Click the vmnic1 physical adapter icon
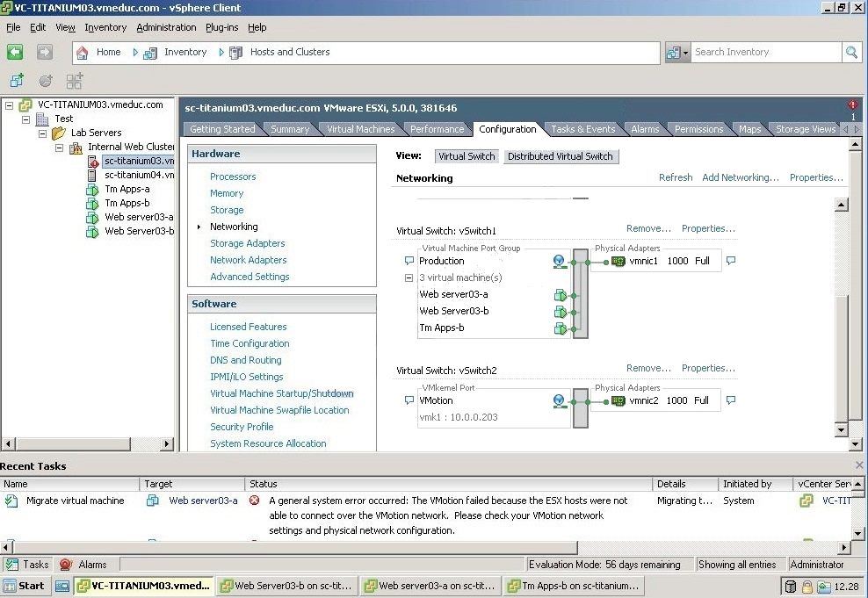This screenshot has width=868, height=598. [x=618, y=261]
